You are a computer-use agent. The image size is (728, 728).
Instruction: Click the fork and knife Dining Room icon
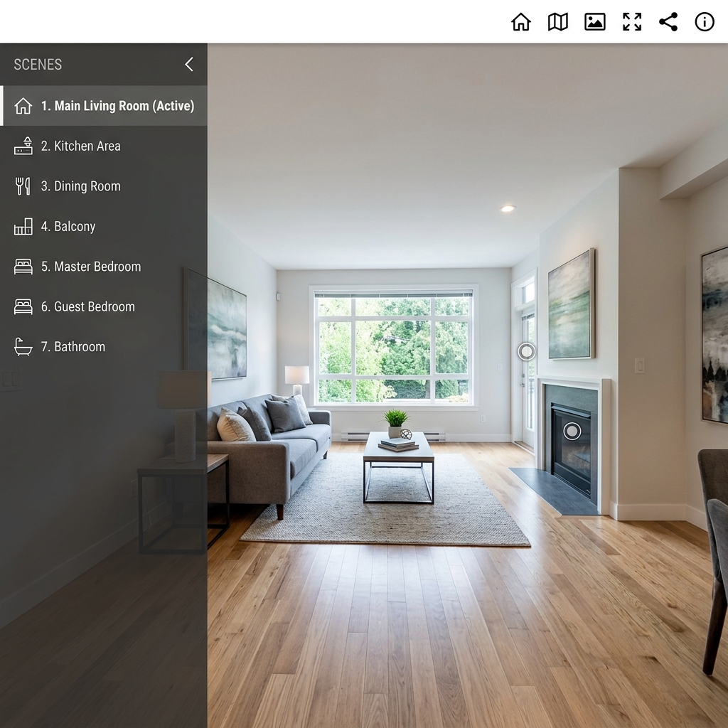coord(23,186)
